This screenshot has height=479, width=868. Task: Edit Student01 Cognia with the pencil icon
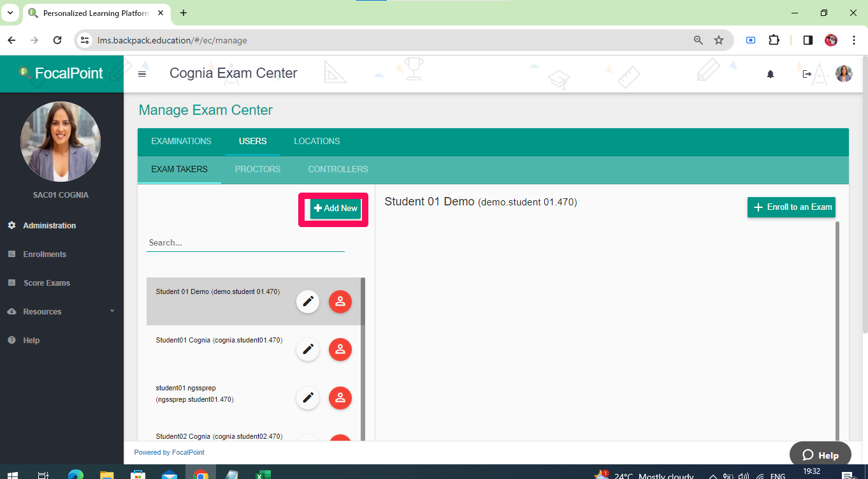pos(308,350)
